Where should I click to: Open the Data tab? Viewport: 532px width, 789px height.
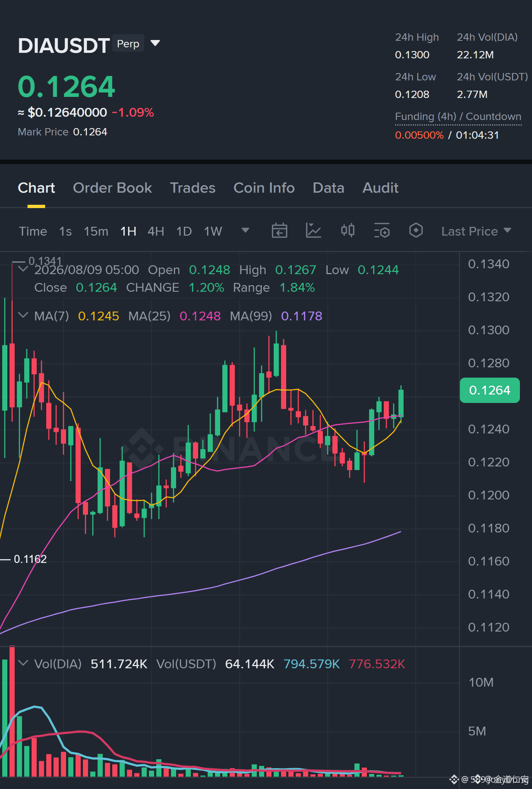pyautogui.click(x=328, y=188)
